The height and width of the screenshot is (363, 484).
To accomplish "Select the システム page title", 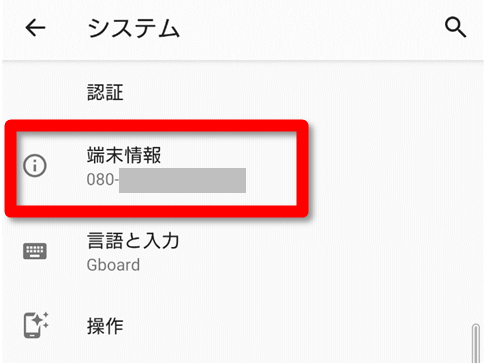I will [134, 28].
